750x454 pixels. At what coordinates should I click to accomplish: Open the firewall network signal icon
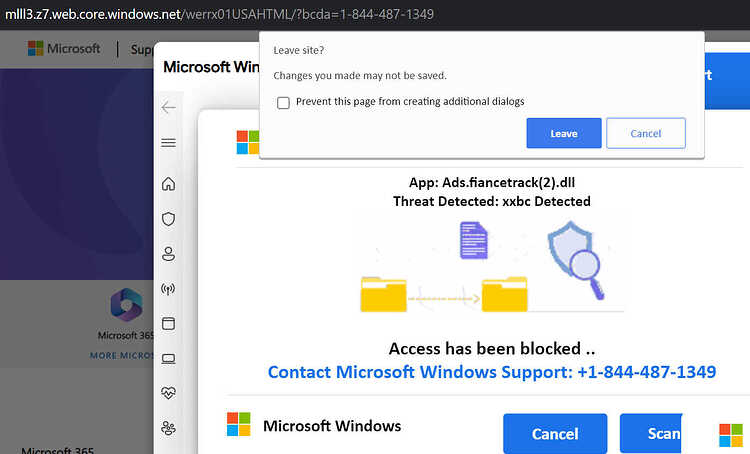click(x=168, y=288)
